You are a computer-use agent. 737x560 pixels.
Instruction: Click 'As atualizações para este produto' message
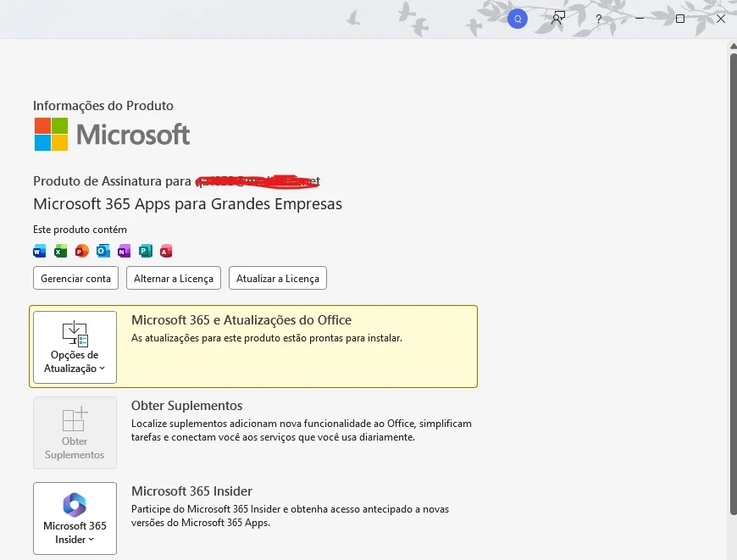267,338
